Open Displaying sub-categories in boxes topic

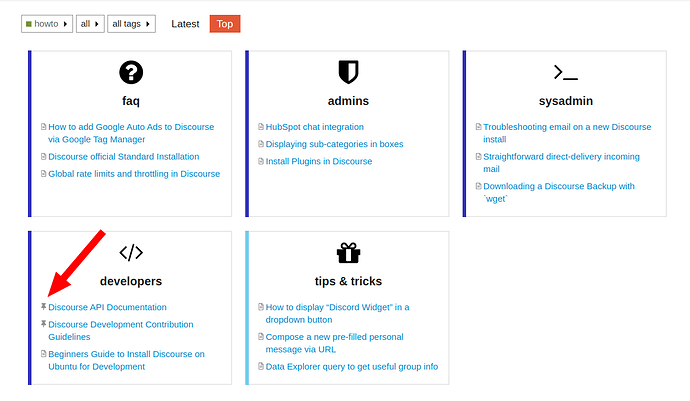click(334, 144)
